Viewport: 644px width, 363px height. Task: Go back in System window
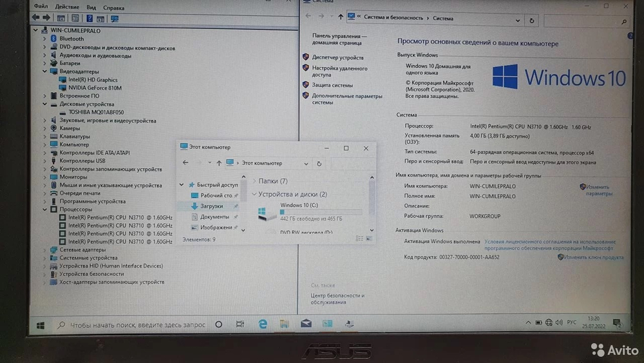coord(308,16)
